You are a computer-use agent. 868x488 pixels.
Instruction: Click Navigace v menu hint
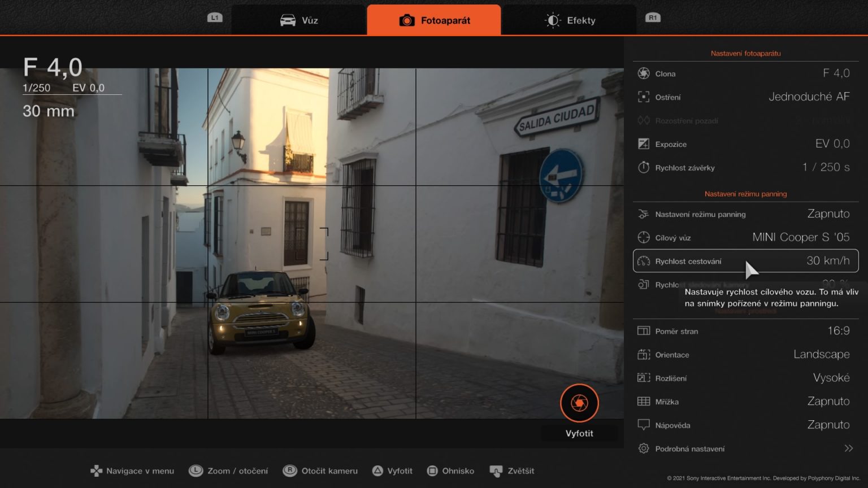tap(132, 471)
